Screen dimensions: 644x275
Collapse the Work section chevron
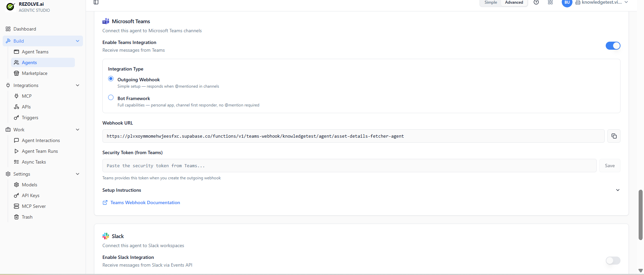pos(78,130)
